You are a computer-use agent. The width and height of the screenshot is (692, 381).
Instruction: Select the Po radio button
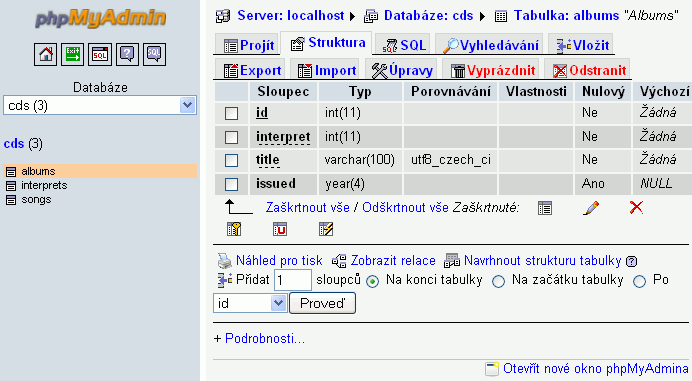[639, 281]
